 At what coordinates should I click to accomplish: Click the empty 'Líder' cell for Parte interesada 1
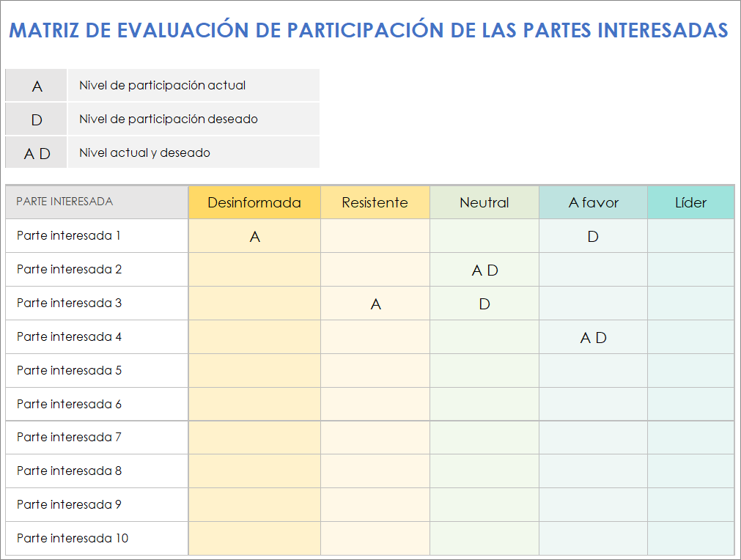tap(690, 235)
